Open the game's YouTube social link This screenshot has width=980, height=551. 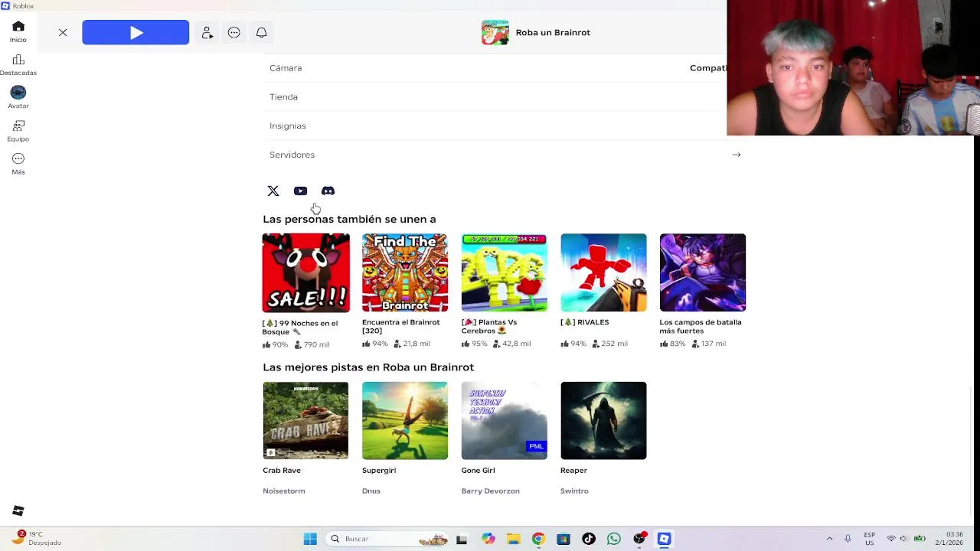[x=301, y=191]
